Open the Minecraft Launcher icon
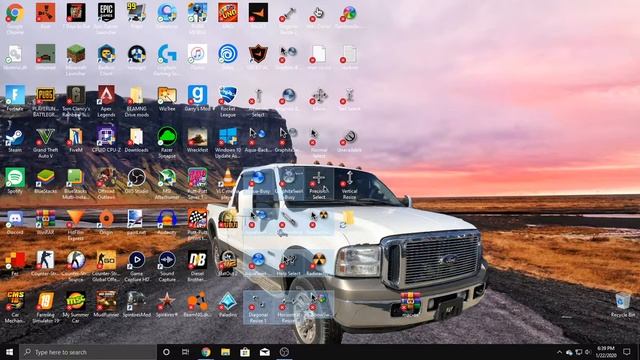640x360 pixels. [x=76, y=54]
